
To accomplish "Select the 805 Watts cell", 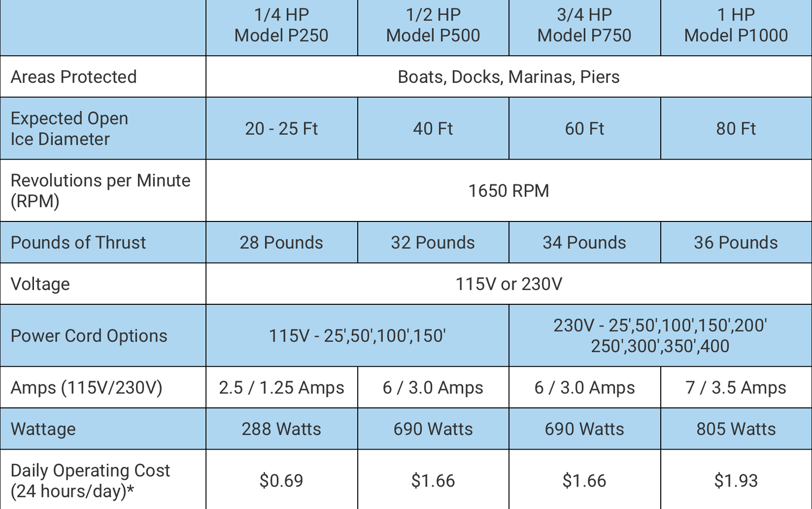I will pyautogui.click(x=736, y=429).
